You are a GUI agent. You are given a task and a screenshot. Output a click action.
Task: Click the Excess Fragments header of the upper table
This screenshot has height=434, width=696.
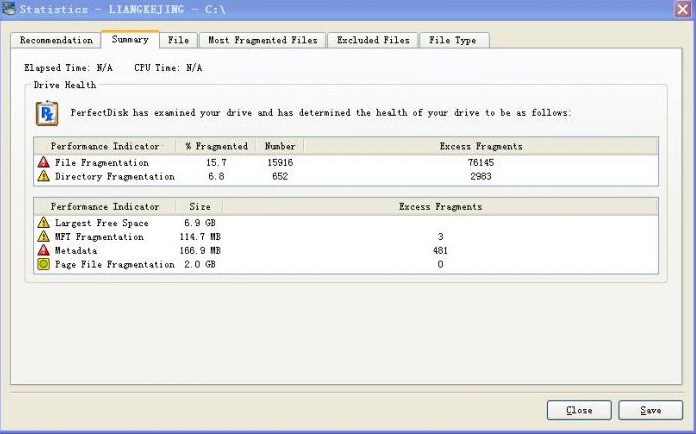click(481, 146)
